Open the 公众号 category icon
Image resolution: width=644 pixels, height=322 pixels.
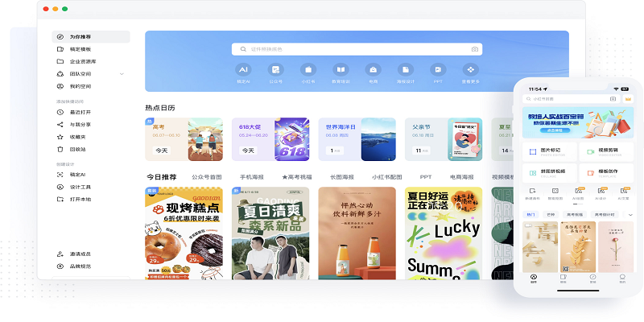(x=275, y=70)
